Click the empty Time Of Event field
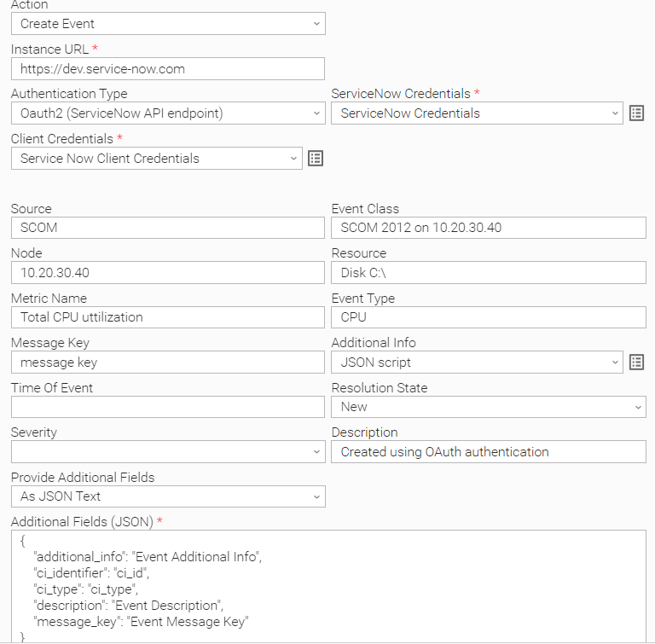This screenshot has height=644, width=655. pos(168,407)
